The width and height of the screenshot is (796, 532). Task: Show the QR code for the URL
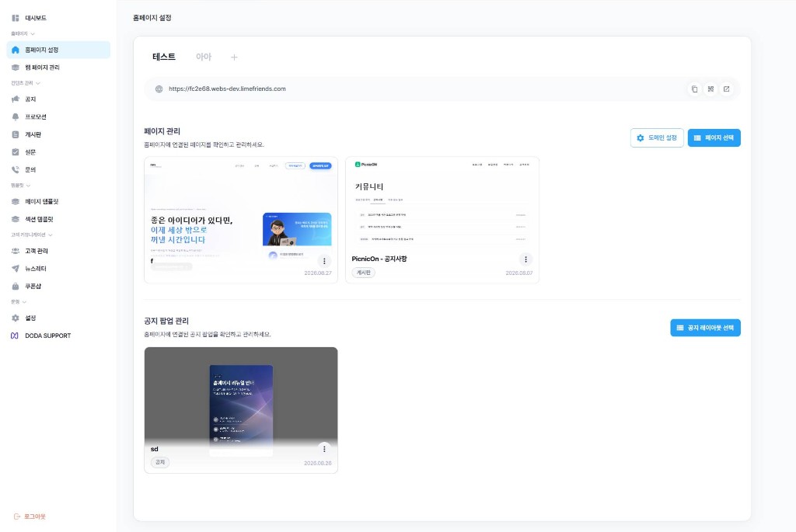pos(710,89)
